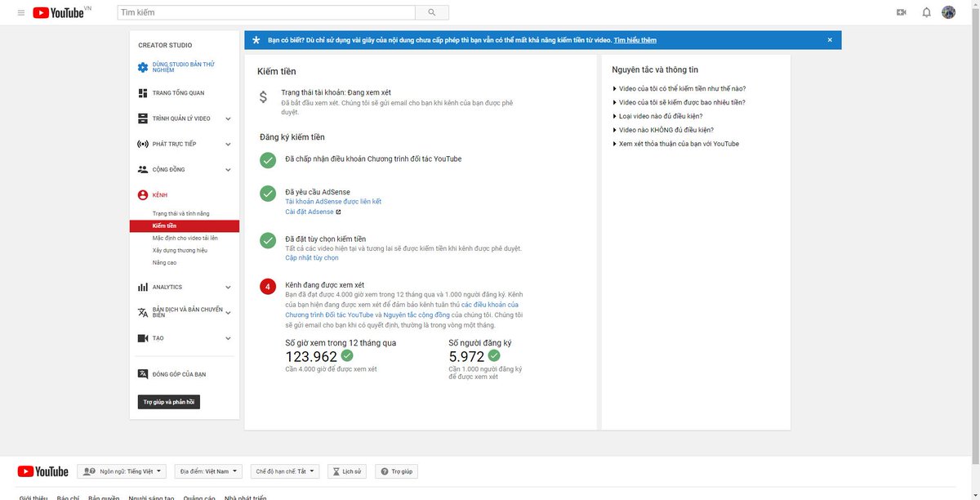Expand Video của tôi có thể kiếm tiền
980x500 pixels.
coord(679,88)
